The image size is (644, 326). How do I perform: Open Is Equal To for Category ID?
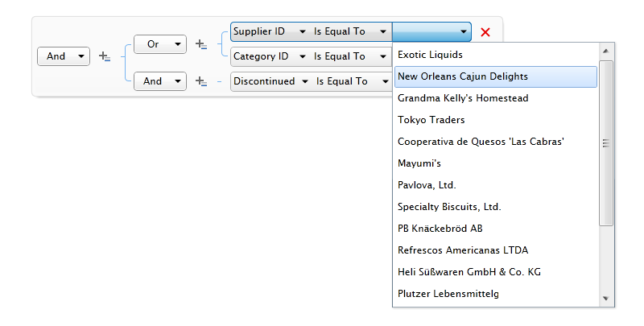[x=350, y=56]
